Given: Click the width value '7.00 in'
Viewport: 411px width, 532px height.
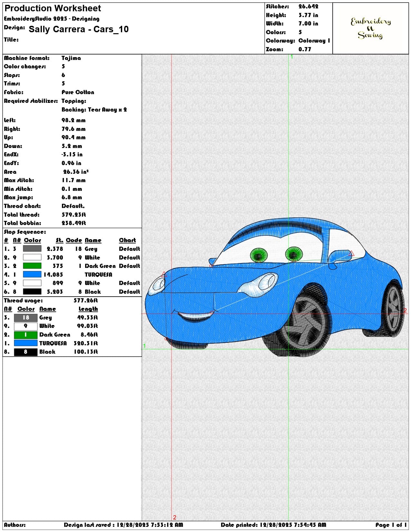Looking at the screenshot, I should [308, 24].
